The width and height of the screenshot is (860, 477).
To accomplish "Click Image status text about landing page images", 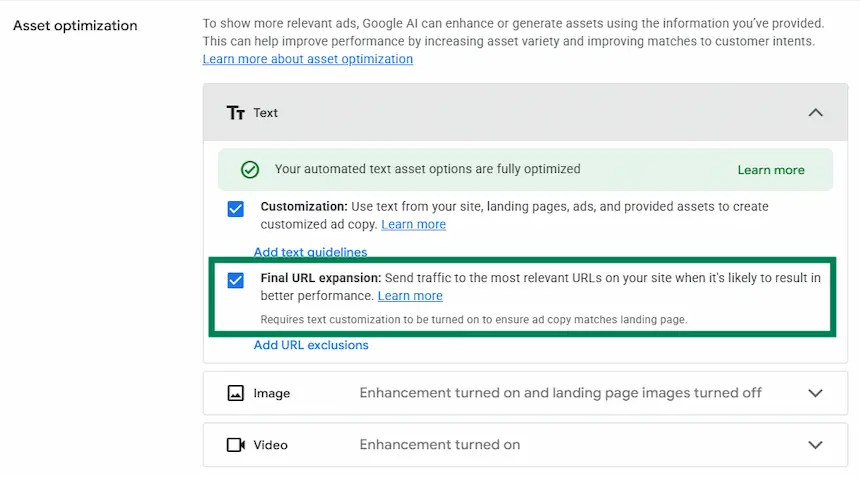I will click(x=560, y=393).
